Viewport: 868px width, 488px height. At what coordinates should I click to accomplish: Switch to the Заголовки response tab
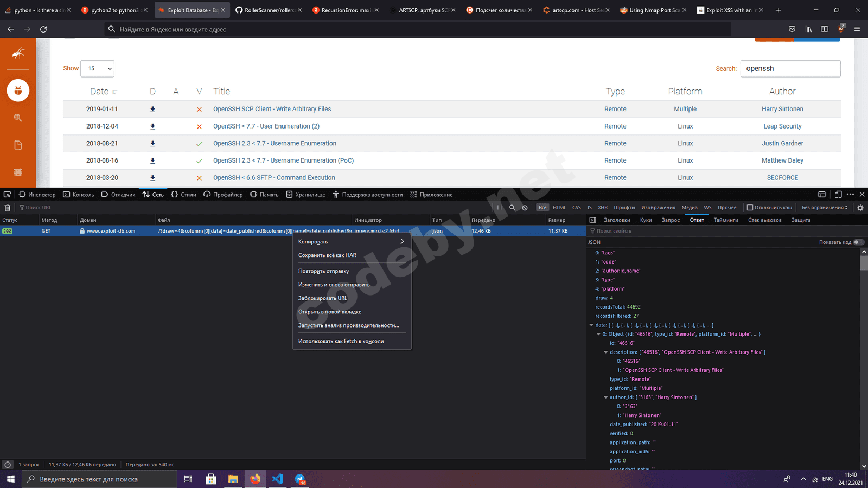[617, 220]
